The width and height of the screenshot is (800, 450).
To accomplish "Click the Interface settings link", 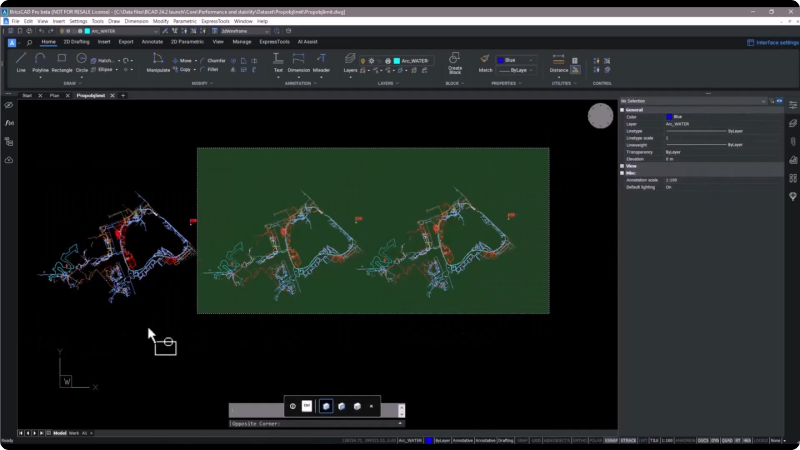I will [x=773, y=42].
